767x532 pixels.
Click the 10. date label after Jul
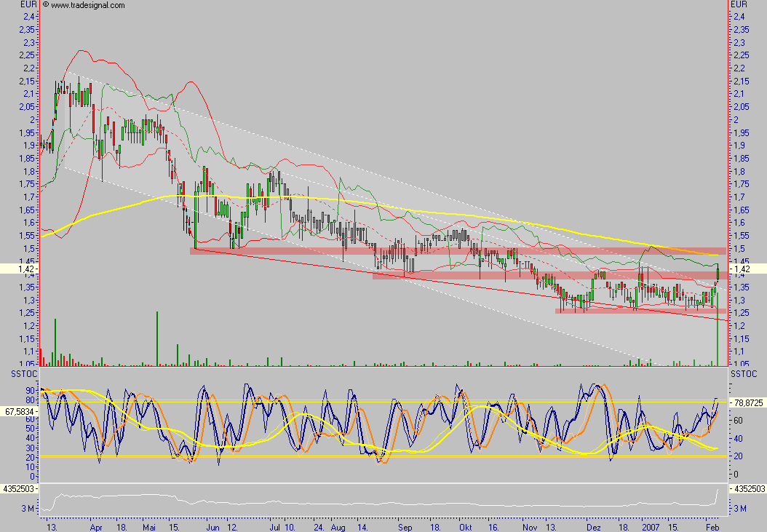[x=290, y=527]
